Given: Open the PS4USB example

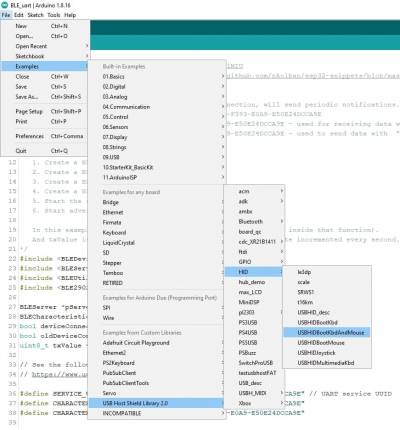Looking at the screenshot, I should [254, 332].
